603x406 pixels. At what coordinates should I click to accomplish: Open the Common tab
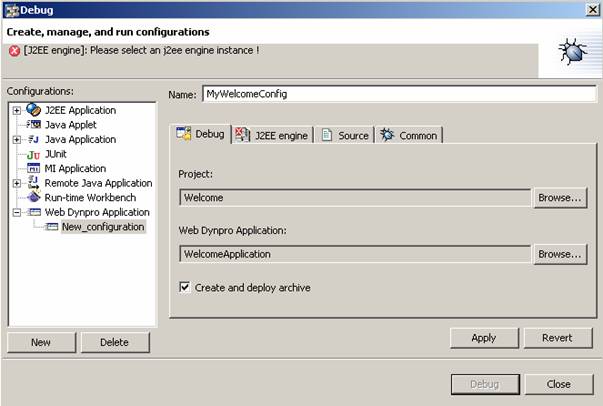tap(410, 135)
